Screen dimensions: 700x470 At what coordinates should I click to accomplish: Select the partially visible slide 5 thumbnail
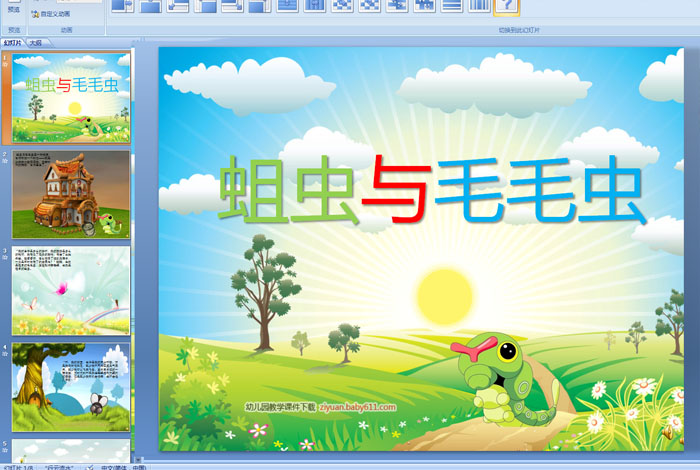coord(71,451)
